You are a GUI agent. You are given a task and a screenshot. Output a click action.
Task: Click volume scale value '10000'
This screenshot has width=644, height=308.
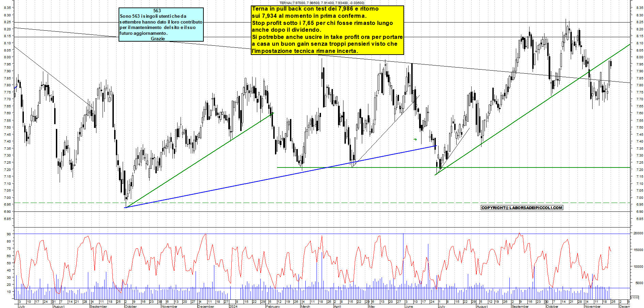(x=638, y=267)
